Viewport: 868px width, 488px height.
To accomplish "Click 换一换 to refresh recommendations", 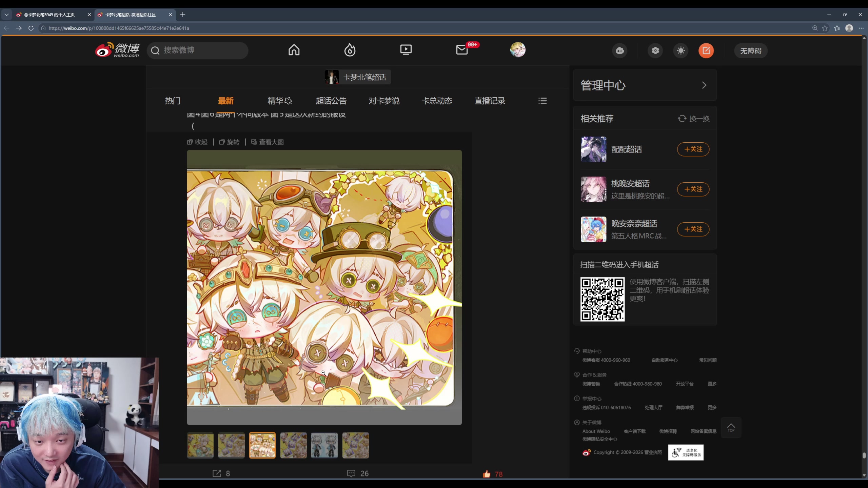I will (694, 119).
